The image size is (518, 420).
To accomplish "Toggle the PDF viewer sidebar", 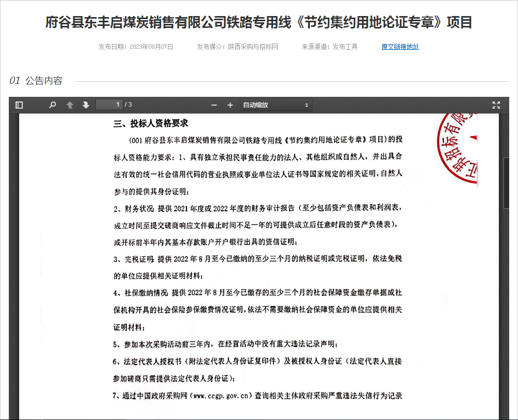I will click(x=19, y=105).
